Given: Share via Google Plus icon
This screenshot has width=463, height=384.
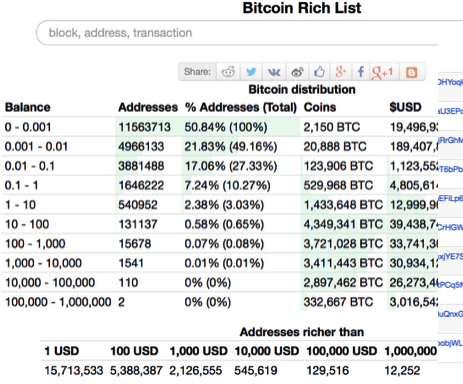Looking at the screenshot, I should (x=341, y=72).
